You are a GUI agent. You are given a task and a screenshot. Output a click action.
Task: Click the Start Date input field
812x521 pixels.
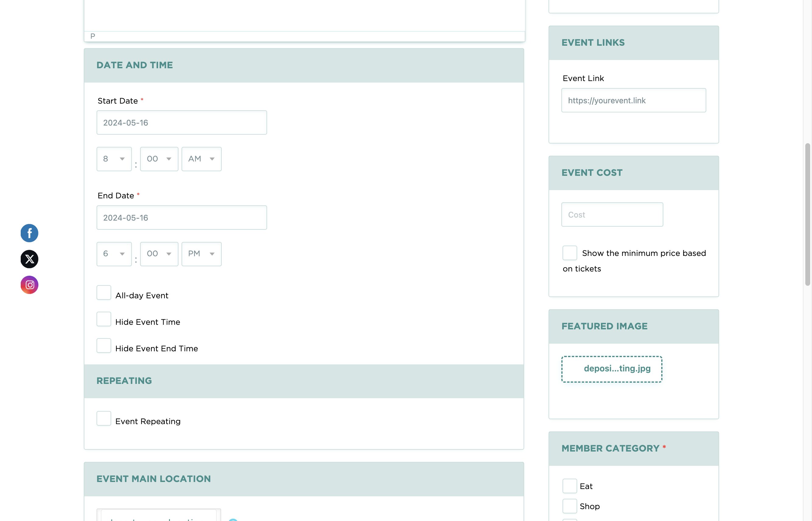point(182,122)
